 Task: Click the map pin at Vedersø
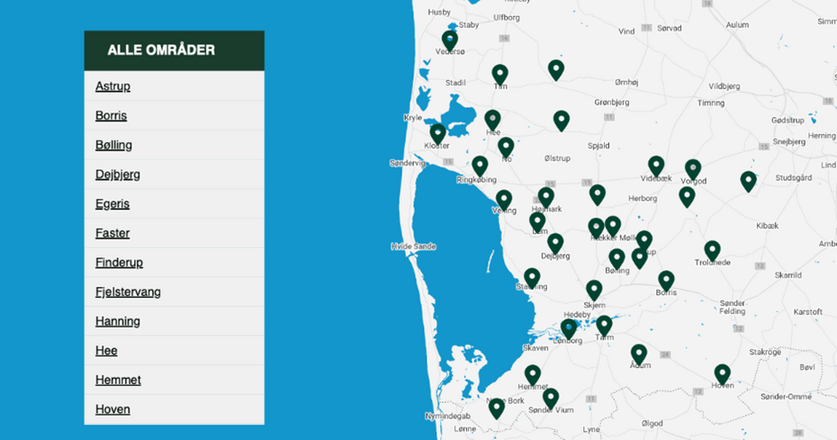(x=450, y=41)
